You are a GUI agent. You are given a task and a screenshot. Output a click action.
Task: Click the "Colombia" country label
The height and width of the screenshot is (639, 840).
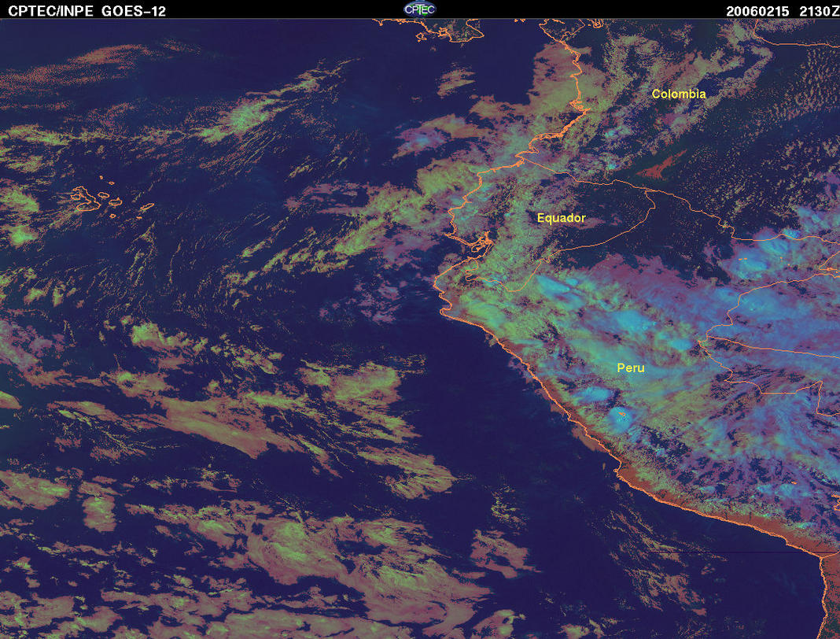pos(679,94)
